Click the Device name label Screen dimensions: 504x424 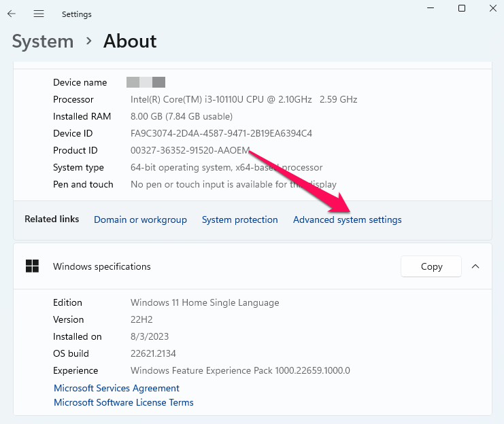click(80, 82)
